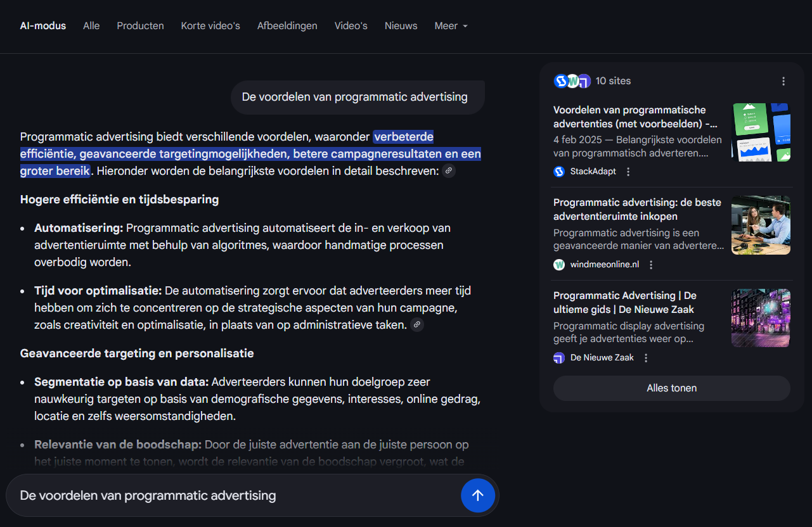Open the Nieuws tab

coord(401,26)
